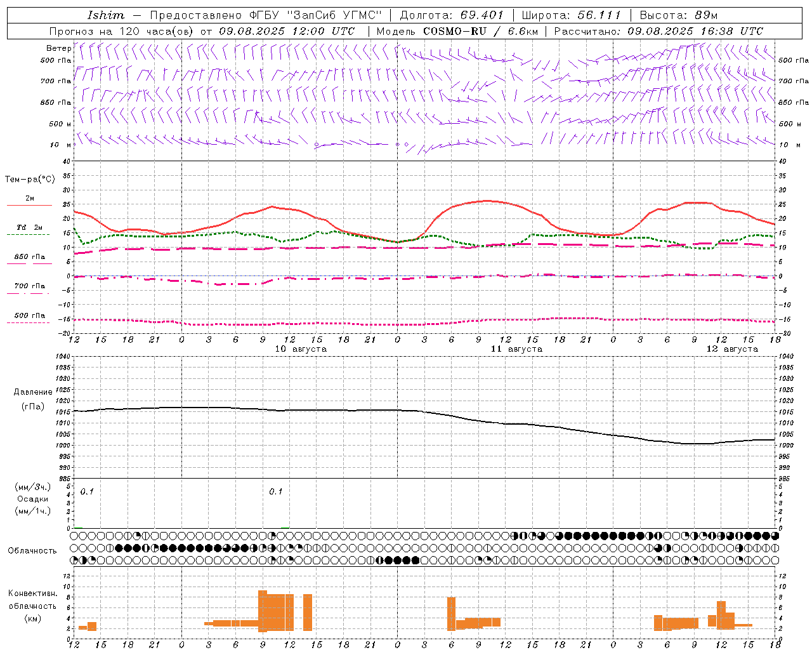
Task: Click the tallest orange convective cloud bar
Action: coord(263,611)
